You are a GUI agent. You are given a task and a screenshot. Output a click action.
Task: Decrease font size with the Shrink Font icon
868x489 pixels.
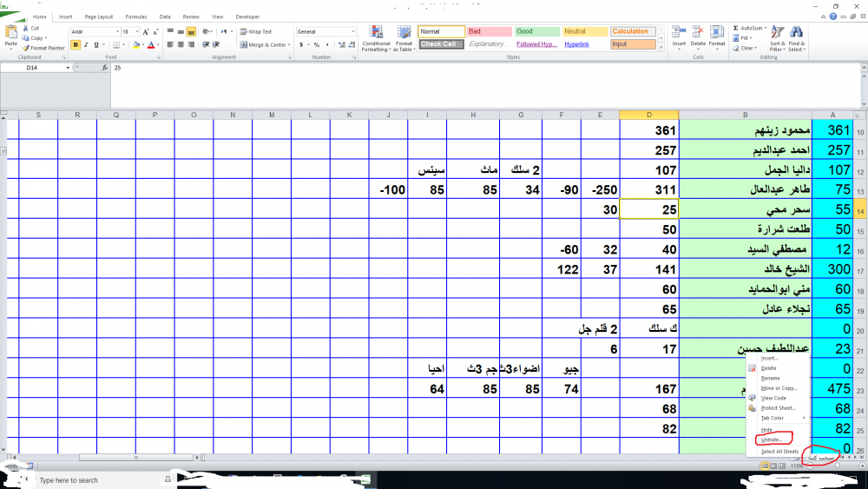click(x=155, y=32)
